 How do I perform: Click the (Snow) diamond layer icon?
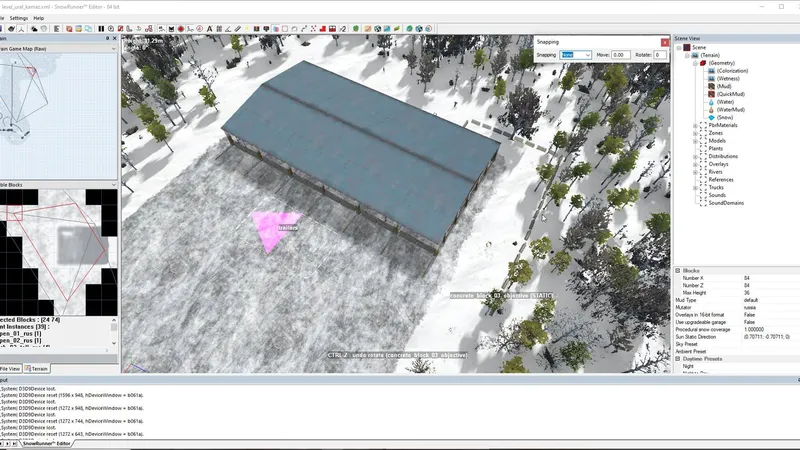point(711,117)
